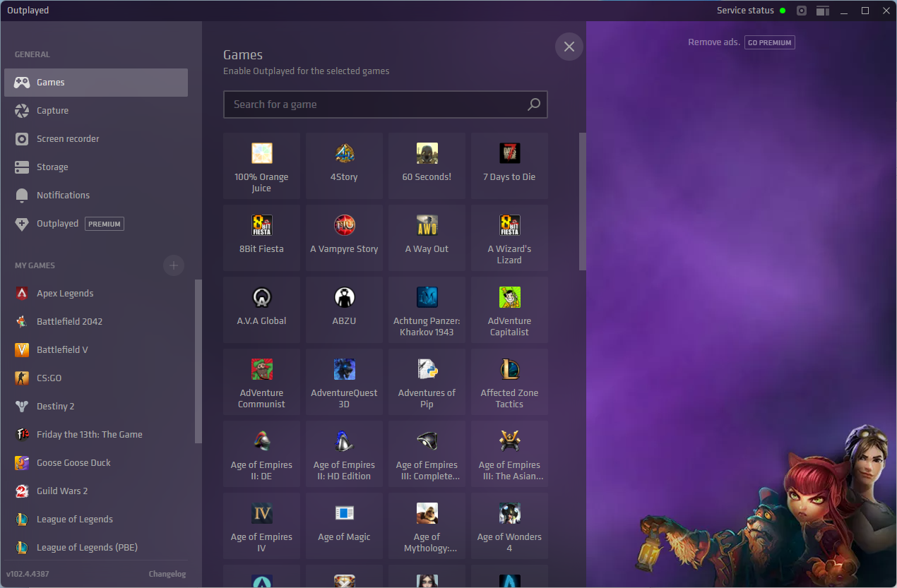Viewport: 897px width, 588px height.
Task: Select Apex Legends in My Games
Action: pyautogui.click(x=96, y=294)
